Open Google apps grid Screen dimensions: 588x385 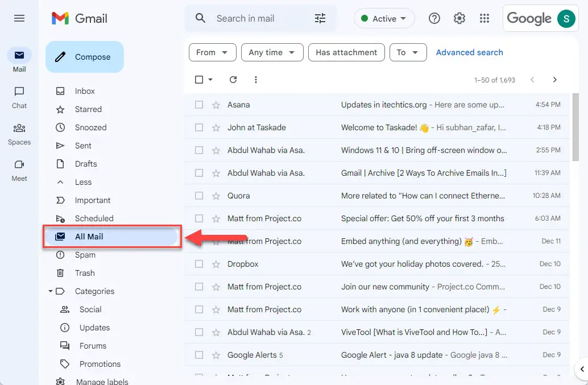point(485,18)
